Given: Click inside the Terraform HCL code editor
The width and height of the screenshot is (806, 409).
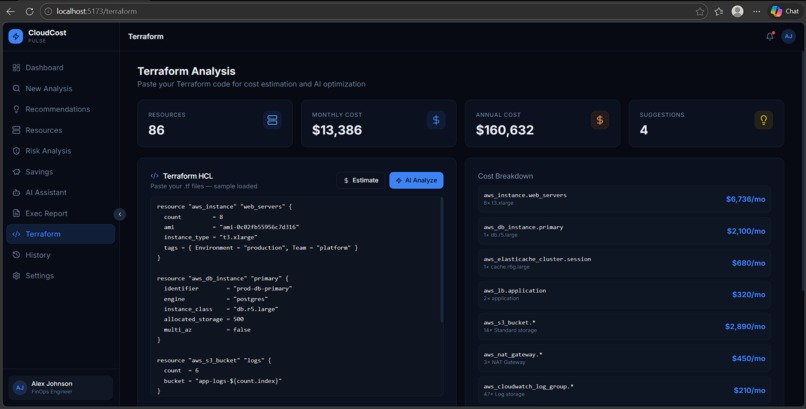Looking at the screenshot, I should pyautogui.click(x=297, y=296).
